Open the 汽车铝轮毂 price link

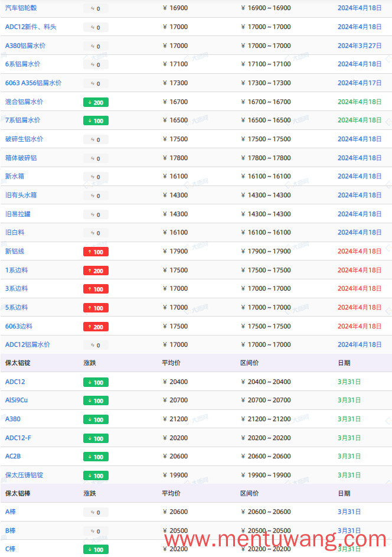(21, 8)
